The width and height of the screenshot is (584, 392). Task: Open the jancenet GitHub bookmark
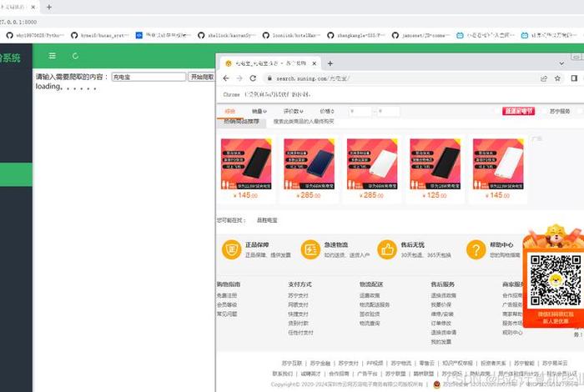(x=420, y=35)
